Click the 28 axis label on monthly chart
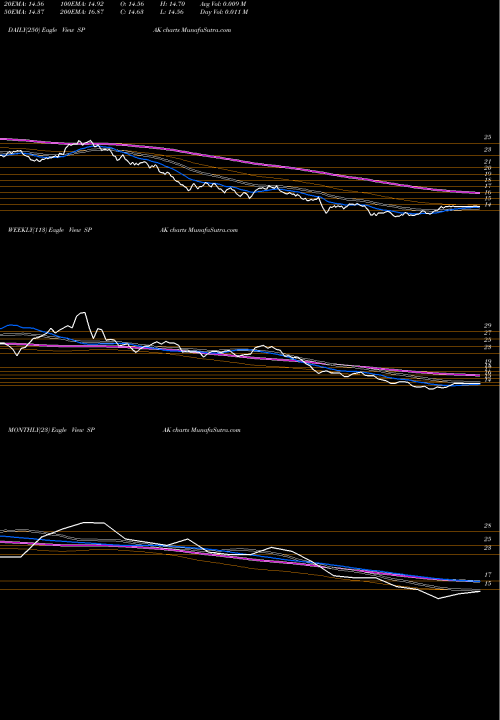The image size is (500, 720). (488, 526)
